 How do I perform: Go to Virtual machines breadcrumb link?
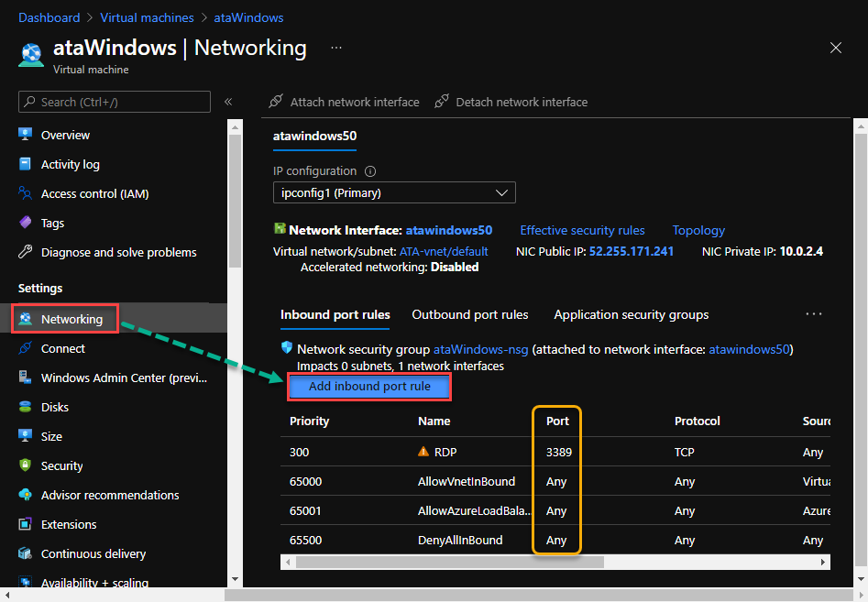pos(147,17)
